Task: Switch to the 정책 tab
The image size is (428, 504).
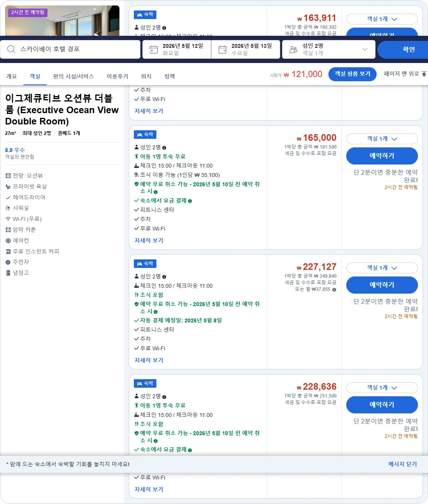Action: tap(170, 76)
